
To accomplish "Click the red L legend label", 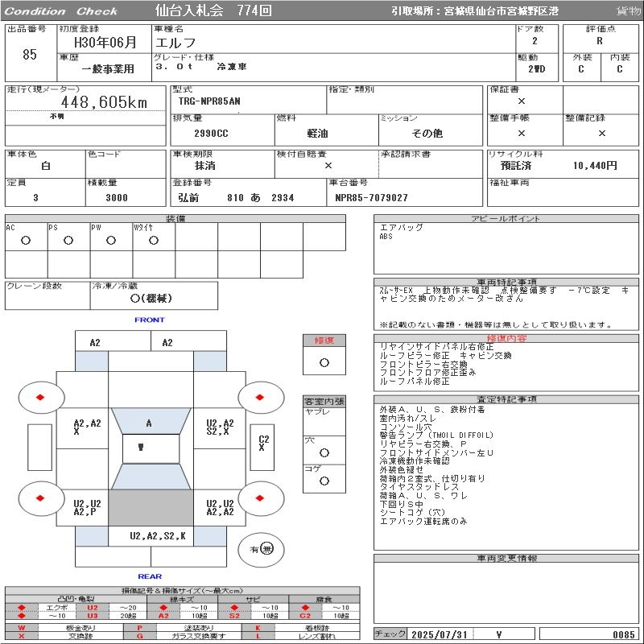I will 258,636.
